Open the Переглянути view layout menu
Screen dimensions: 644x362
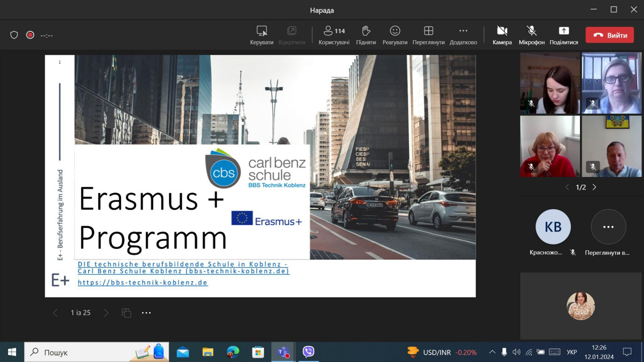[x=428, y=31]
